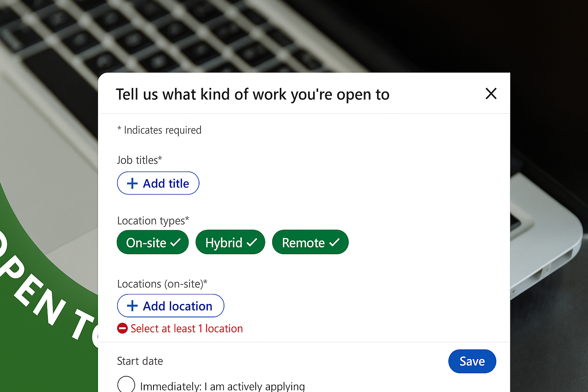The width and height of the screenshot is (588, 392).
Task: Disable the Remote location type
Action: coord(310,242)
